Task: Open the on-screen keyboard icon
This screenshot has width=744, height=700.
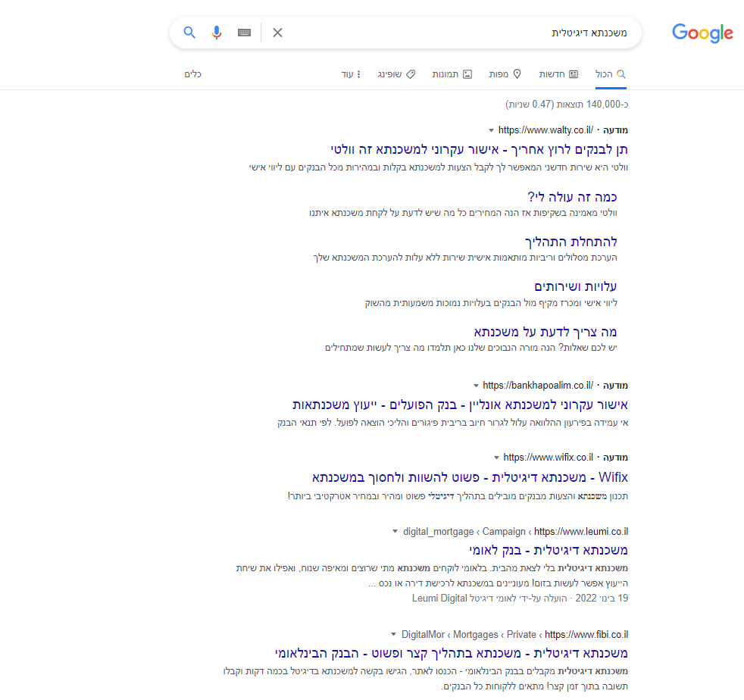Action: [x=245, y=33]
